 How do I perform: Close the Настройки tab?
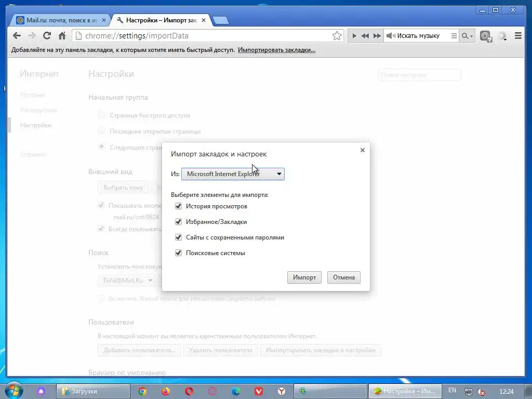204,20
